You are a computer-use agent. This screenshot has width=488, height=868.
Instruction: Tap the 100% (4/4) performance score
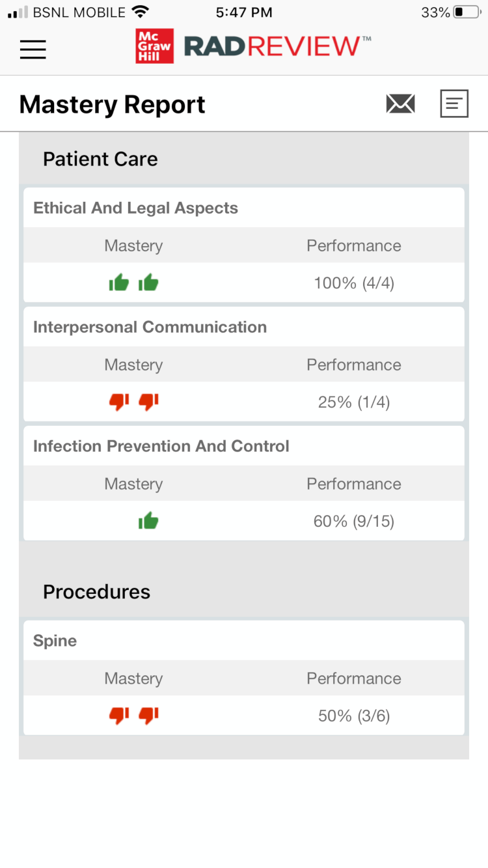(354, 283)
